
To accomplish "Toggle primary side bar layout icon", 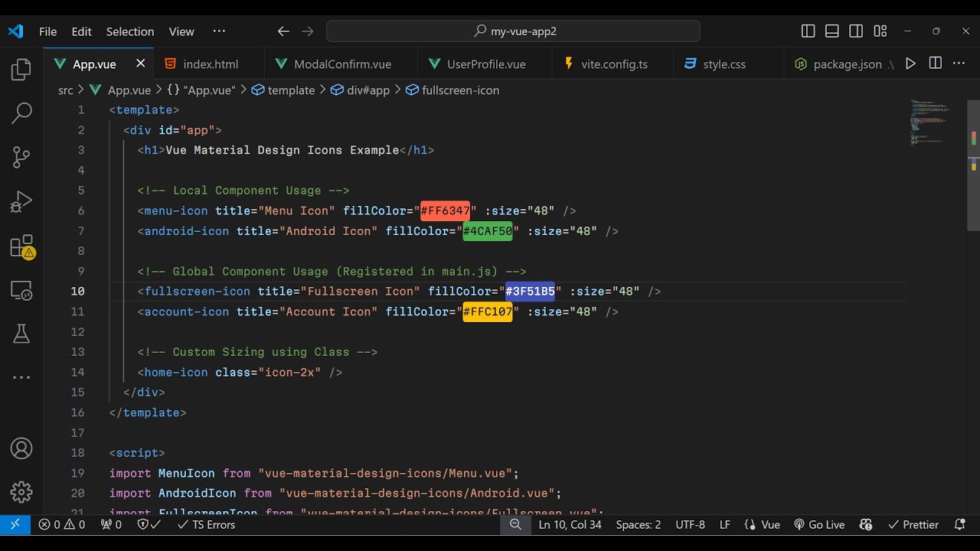I will click(808, 31).
